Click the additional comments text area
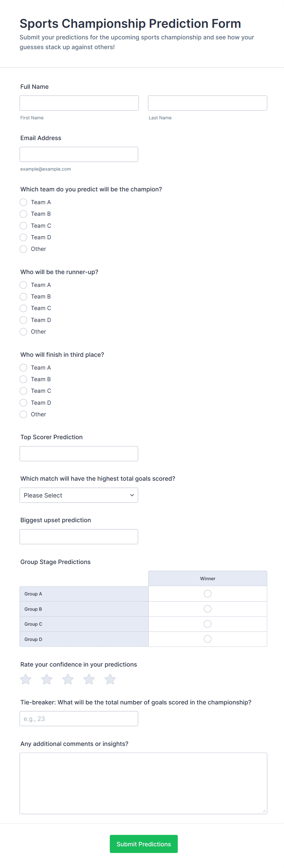This screenshot has height=868, width=284. click(143, 783)
